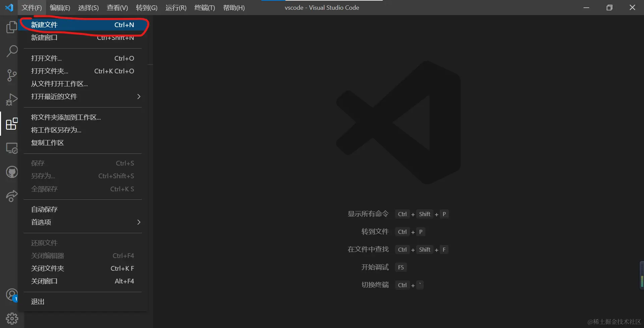Open the Explorer view in the activity bar
The image size is (644, 328).
pyautogui.click(x=12, y=27)
